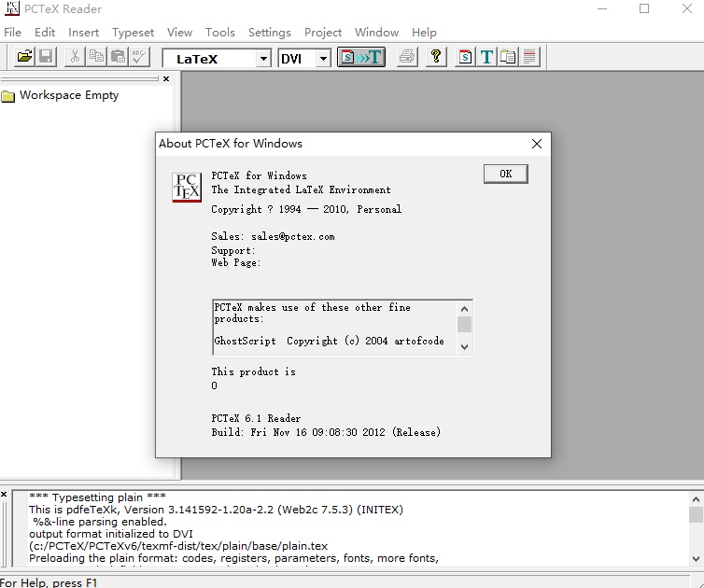Open the Insert menu
Screen dimensions: 704x588
(83, 33)
